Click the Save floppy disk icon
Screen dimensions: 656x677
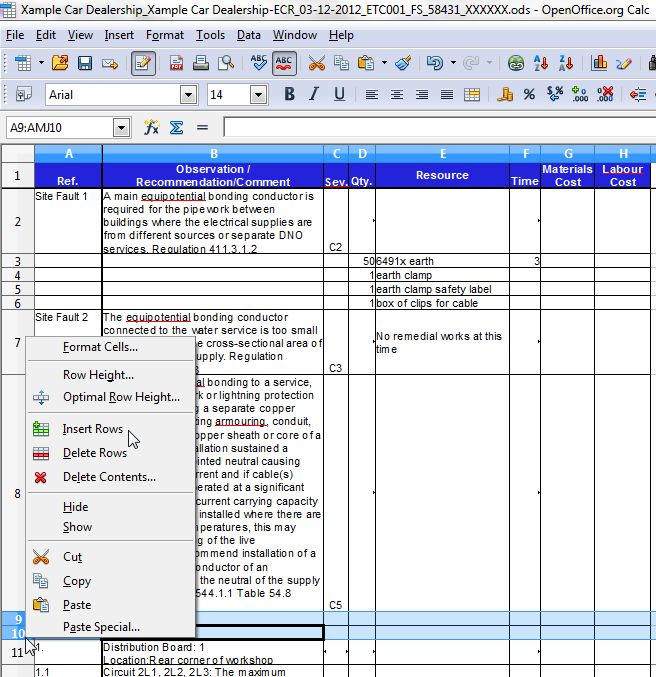coord(85,63)
